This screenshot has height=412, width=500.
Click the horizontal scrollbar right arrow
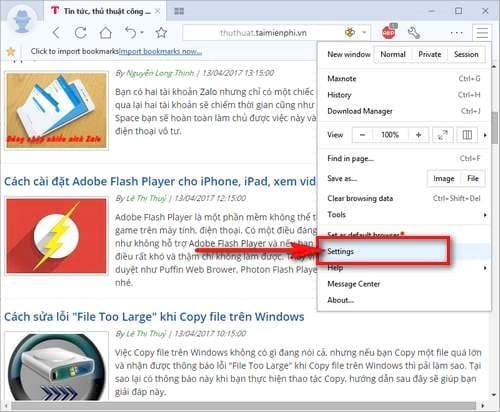pos(483,406)
